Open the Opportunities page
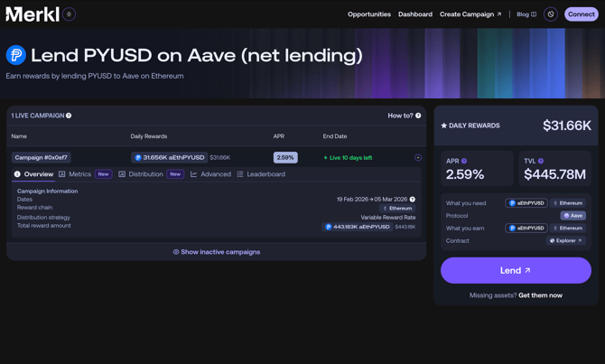605x364 pixels. click(x=369, y=14)
